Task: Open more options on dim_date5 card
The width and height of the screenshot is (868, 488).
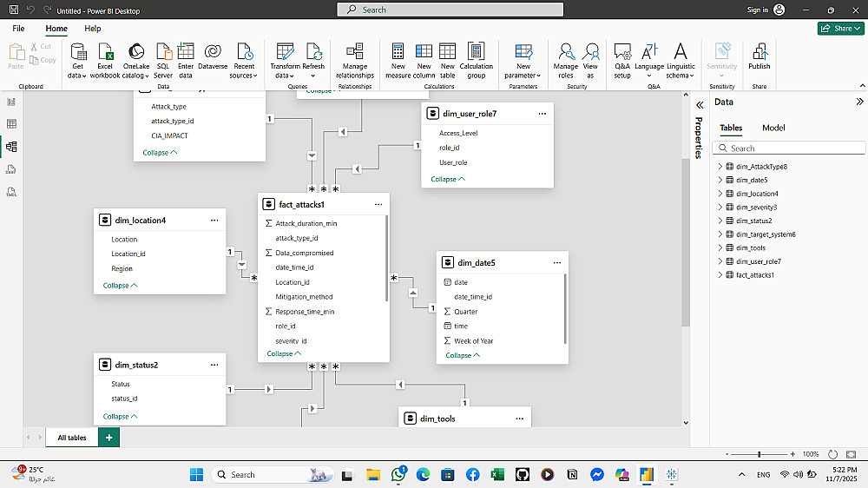Action: 556,263
